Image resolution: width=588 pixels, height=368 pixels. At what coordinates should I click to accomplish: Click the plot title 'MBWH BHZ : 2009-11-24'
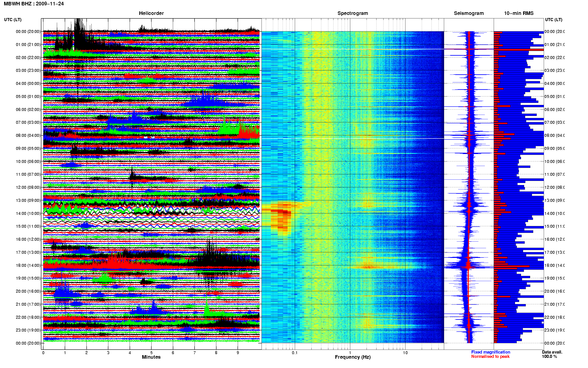[x=34, y=4]
